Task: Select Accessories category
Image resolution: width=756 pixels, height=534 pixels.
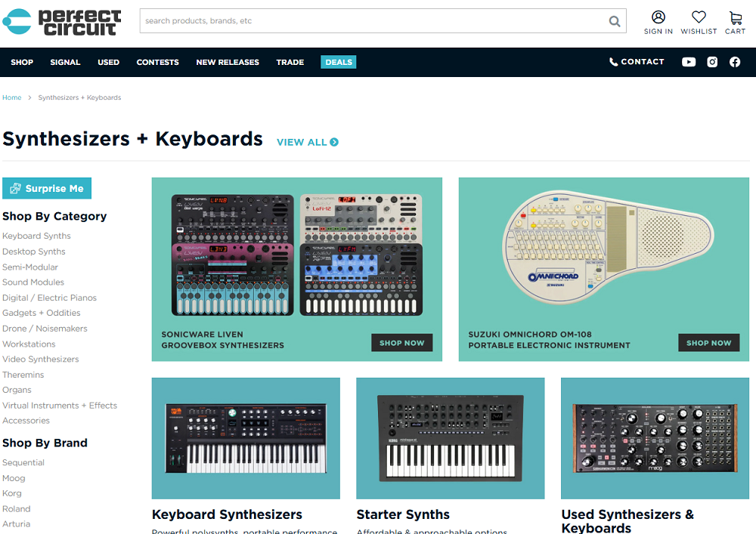Action: coord(26,421)
